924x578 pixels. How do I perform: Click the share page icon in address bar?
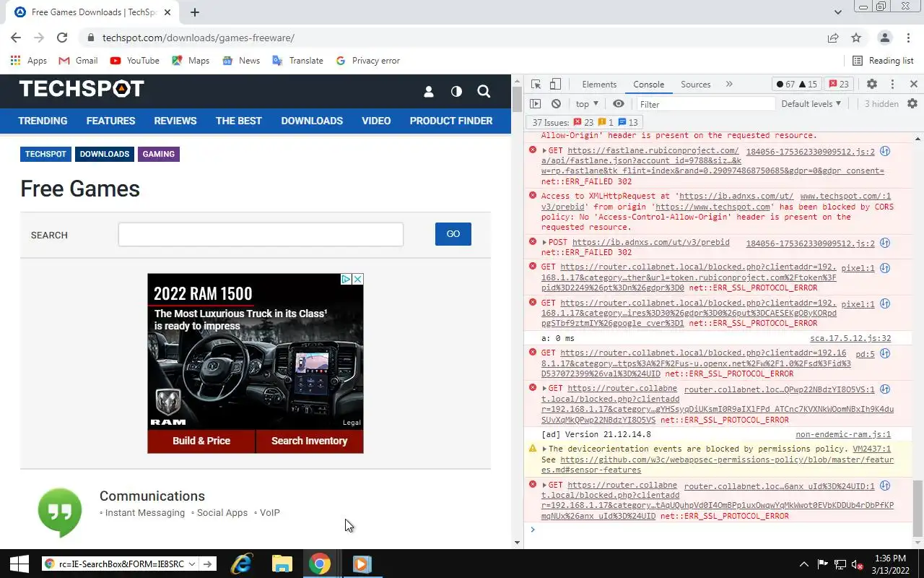[x=833, y=38]
